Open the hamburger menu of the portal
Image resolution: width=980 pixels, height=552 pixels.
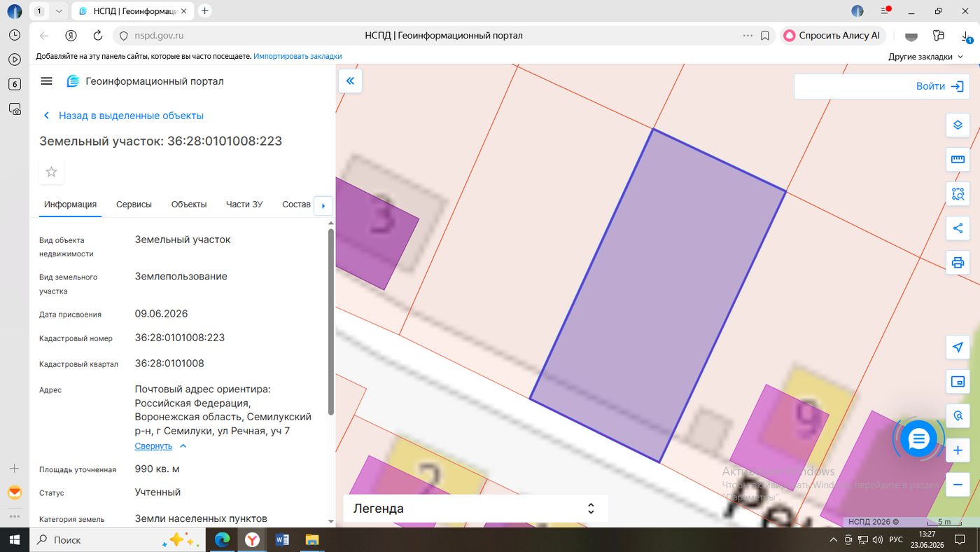(x=47, y=81)
